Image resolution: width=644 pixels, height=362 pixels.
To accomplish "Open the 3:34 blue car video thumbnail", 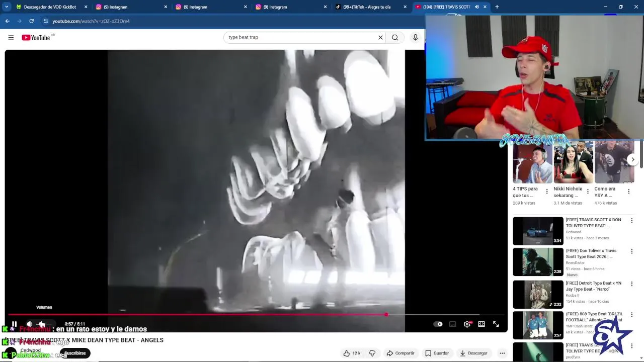I will [x=538, y=231].
